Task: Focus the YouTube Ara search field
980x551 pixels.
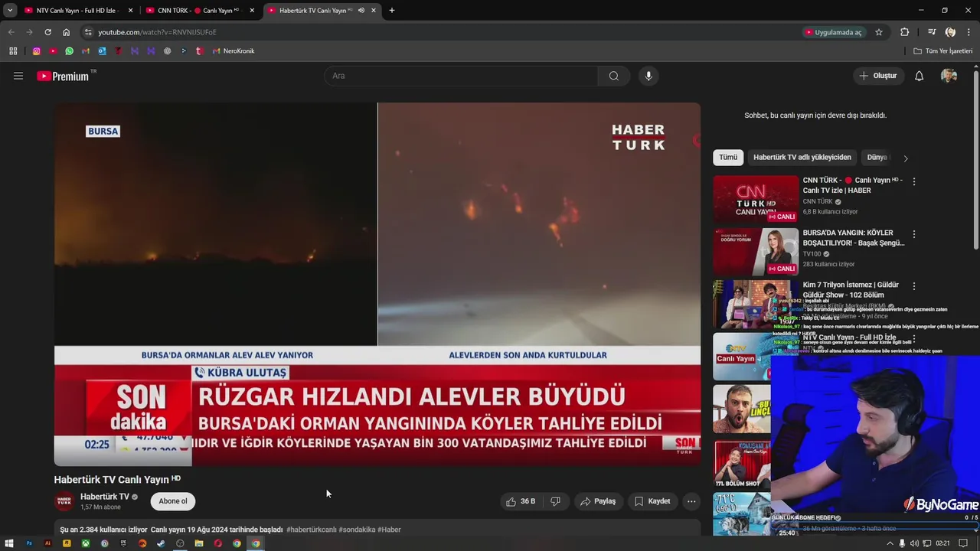Action: point(461,76)
